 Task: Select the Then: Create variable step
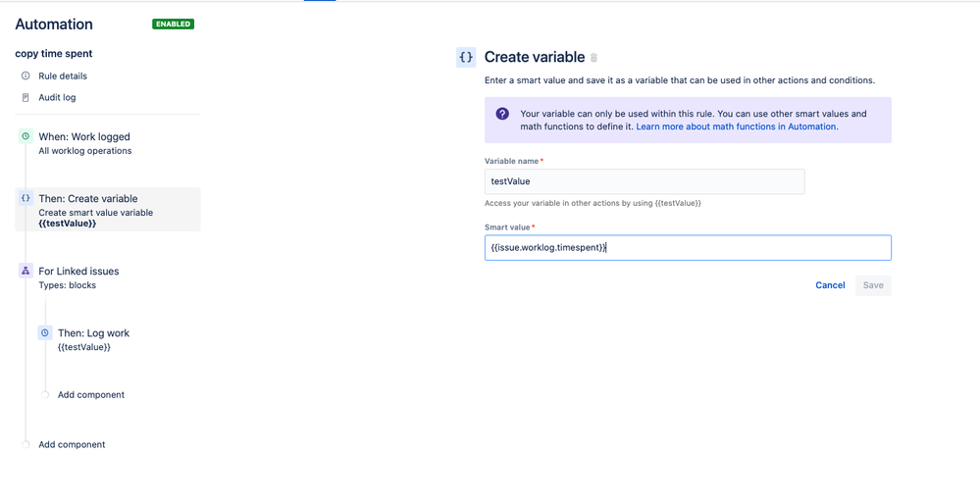pos(108,210)
